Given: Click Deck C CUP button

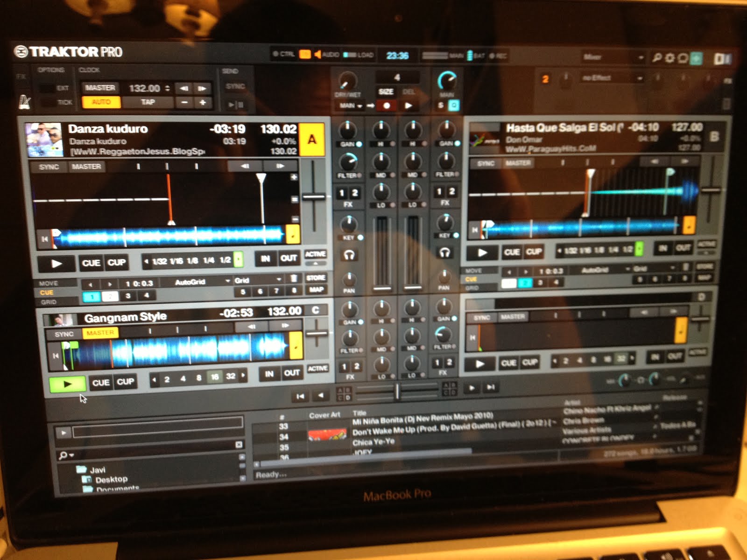Looking at the screenshot, I should click(x=125, y=382).
